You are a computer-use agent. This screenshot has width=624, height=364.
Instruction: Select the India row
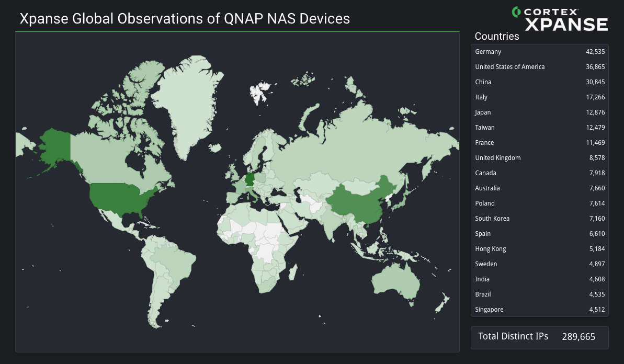[540, 279]
